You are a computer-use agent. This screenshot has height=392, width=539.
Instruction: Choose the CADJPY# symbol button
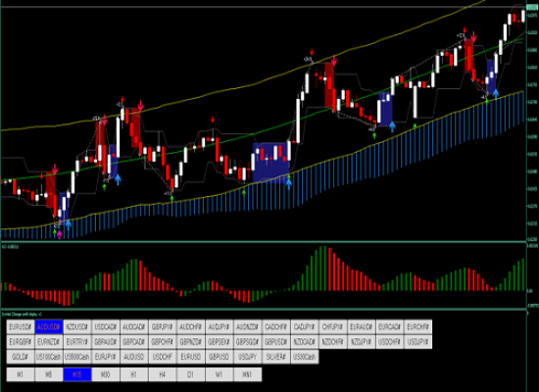tap(305, 326)
